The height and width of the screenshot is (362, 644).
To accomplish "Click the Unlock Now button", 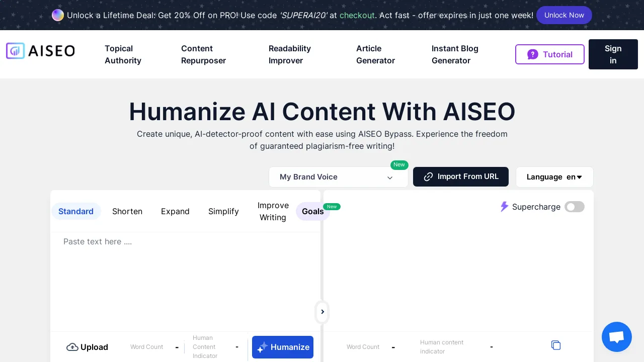I will [564, 15].
